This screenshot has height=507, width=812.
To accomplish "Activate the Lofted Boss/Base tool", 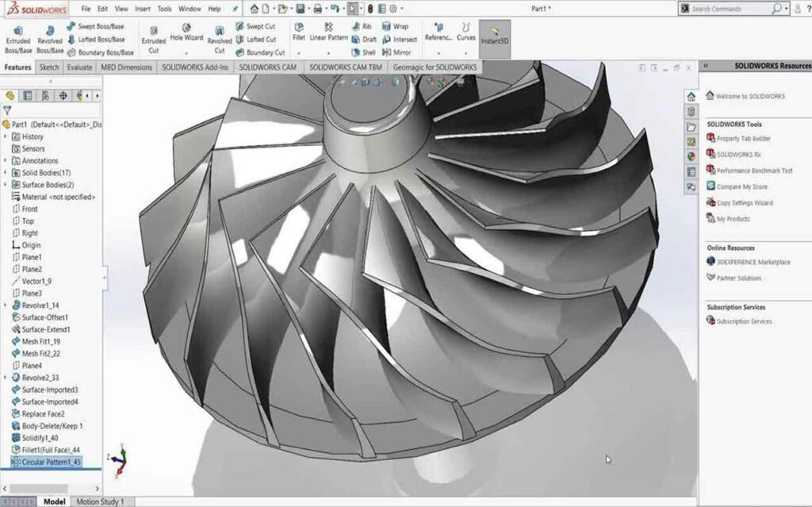I will [96, 40].
